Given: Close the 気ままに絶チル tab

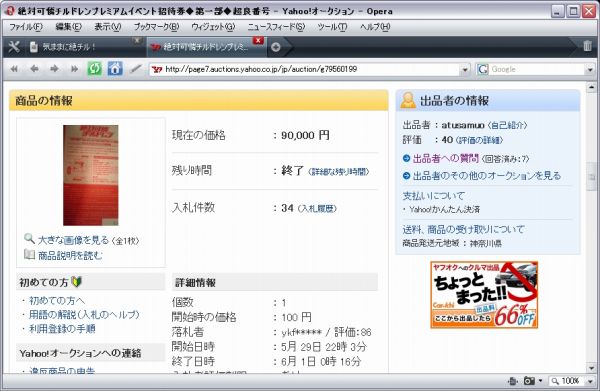Looking at the screenshot, I should click(x=137, y=40).
